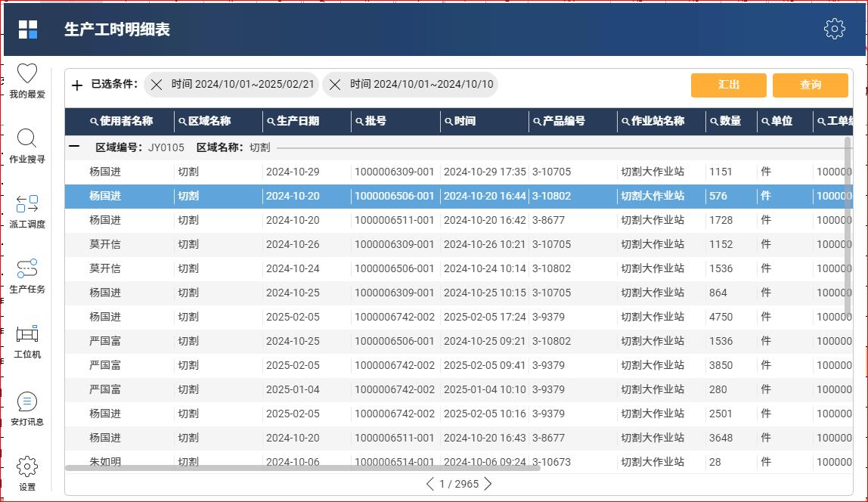Collapse the JY0105 切割 region group
868x502 pixels.
tap(74, 147)
